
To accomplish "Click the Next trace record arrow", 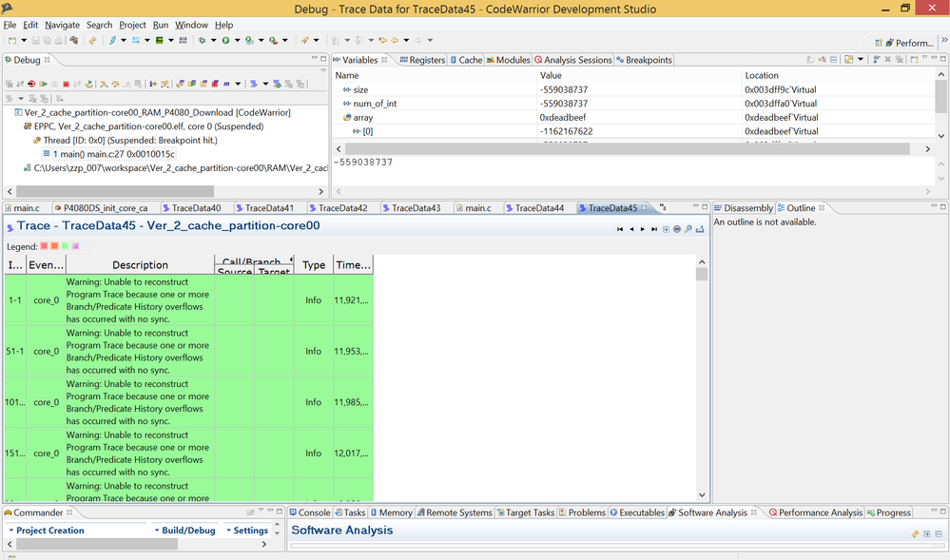I will [642, 229].
